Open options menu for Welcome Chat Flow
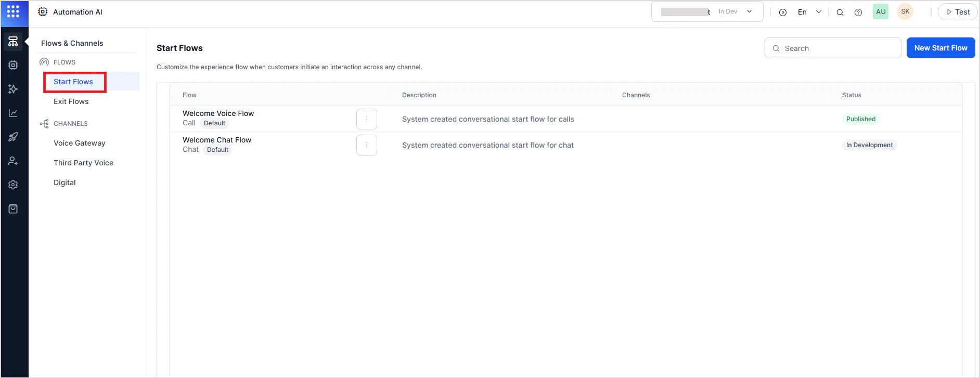 (367, 145)
